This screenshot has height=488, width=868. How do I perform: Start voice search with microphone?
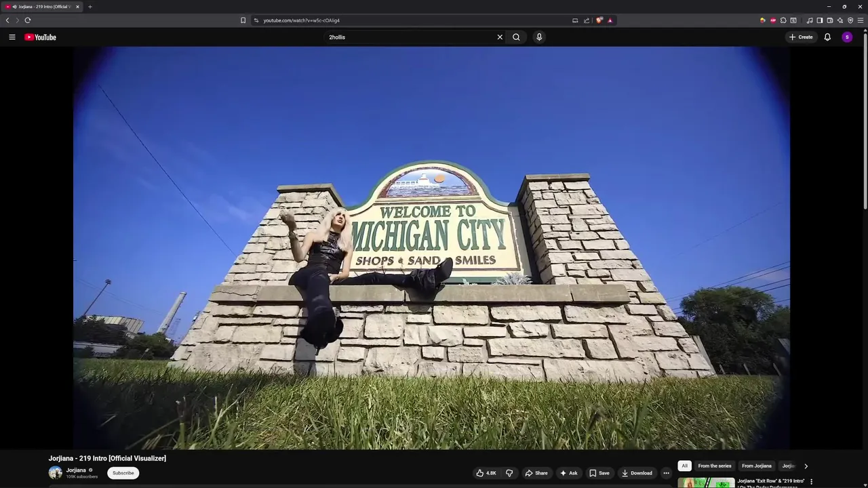coord(539,37)
